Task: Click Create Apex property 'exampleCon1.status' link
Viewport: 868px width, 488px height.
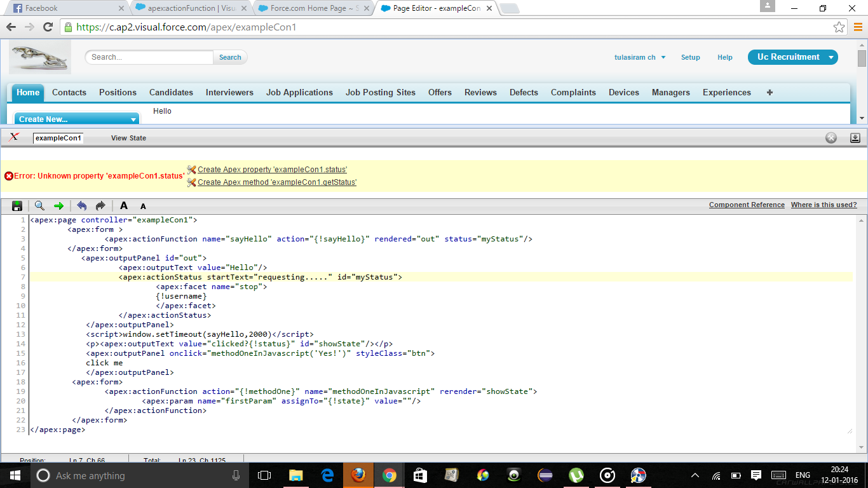Action: [272, 170]
